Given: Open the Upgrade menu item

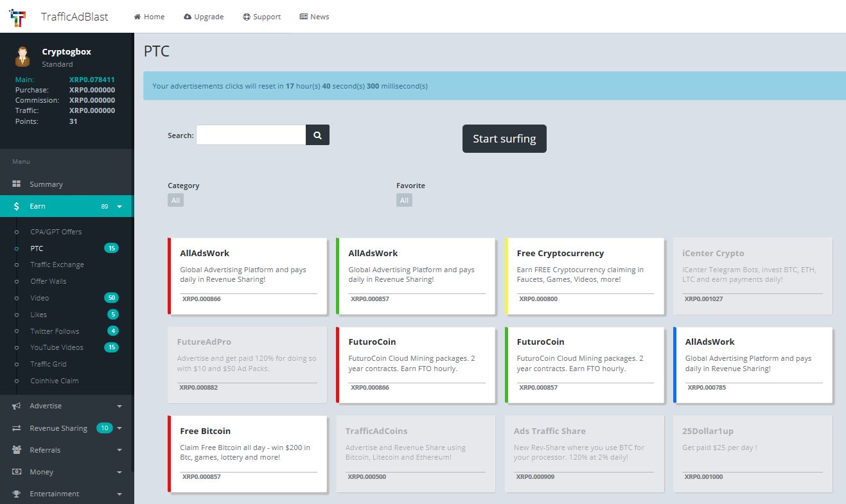Looking at the screenshot, I should point(204,17).
